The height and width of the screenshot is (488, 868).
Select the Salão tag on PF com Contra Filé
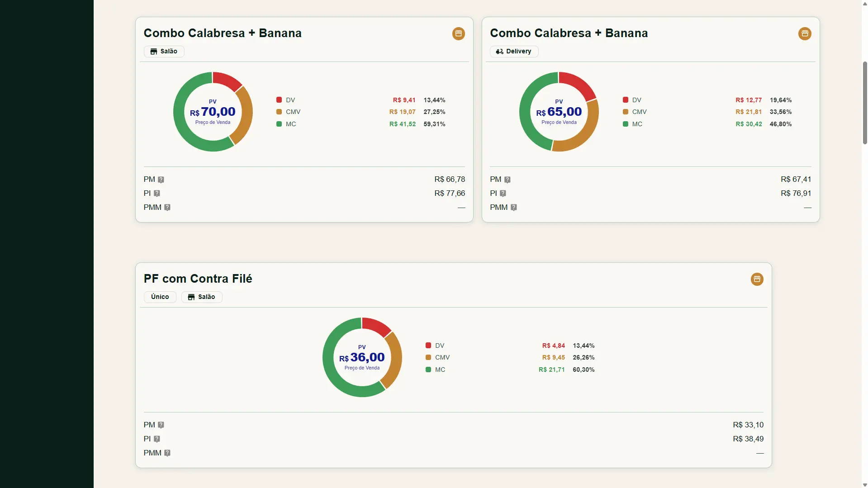coord(202,297)
